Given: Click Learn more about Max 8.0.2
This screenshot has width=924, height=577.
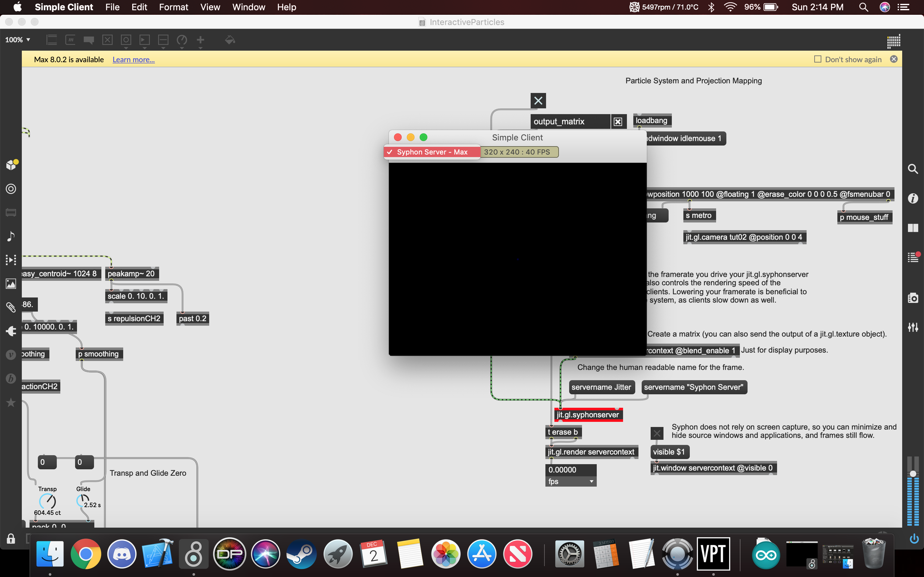Looking at the screenshot, I should (133, 59).
